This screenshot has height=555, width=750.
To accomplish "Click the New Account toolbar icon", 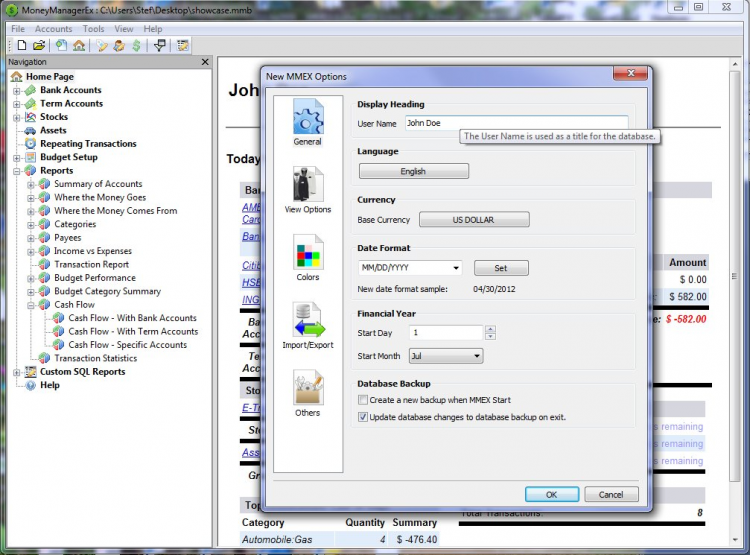I will (x=61, y=45).
